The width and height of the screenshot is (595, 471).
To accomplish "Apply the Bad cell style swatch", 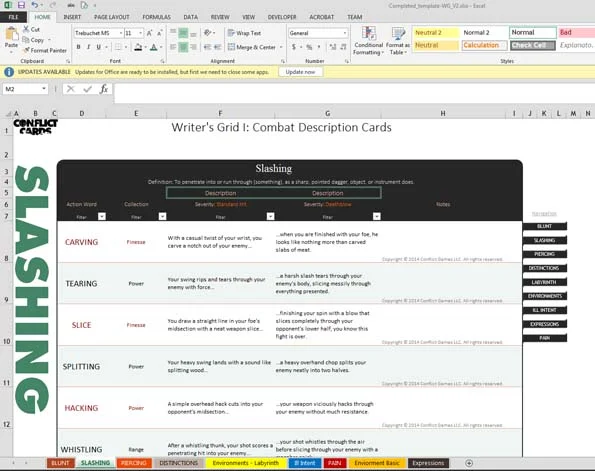I will pos(576,33).
